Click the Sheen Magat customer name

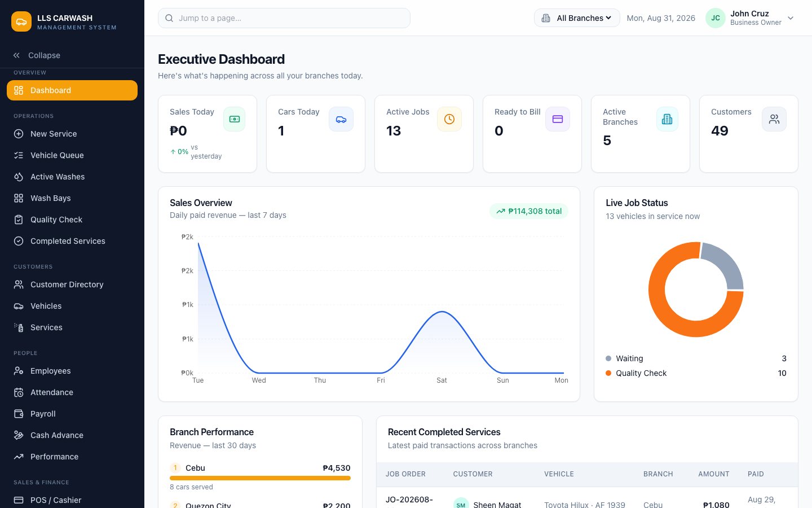497,505
